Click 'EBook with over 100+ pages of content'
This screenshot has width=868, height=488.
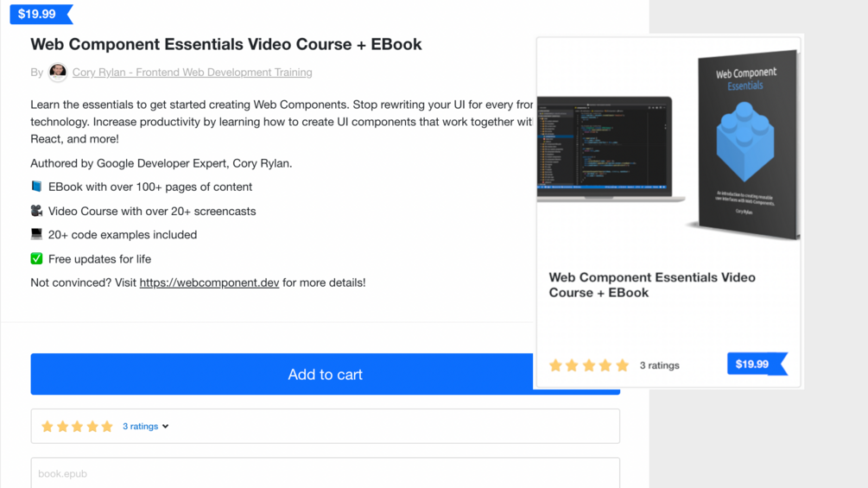coord(150,187)
